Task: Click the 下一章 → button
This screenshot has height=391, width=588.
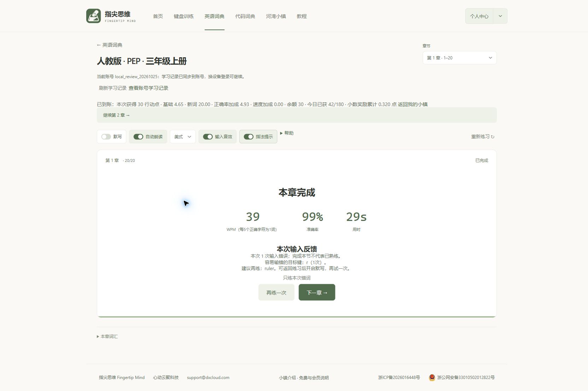Action: coord(317,292)
